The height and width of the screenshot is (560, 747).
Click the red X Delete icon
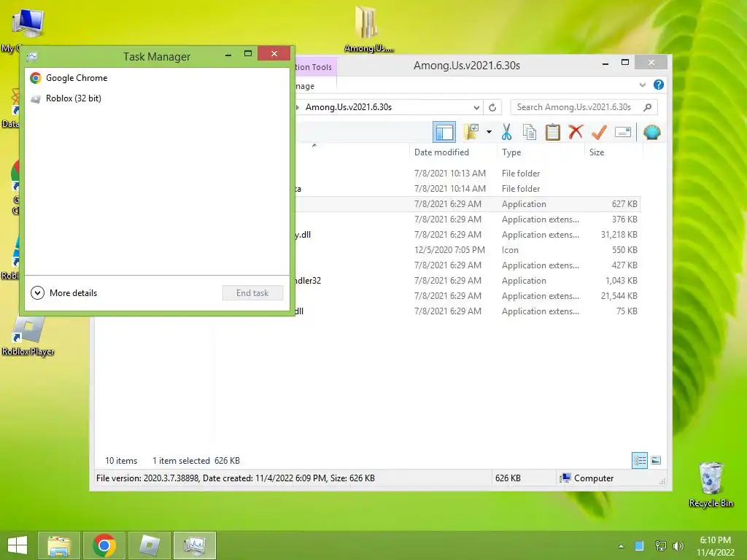pos(576,131)
